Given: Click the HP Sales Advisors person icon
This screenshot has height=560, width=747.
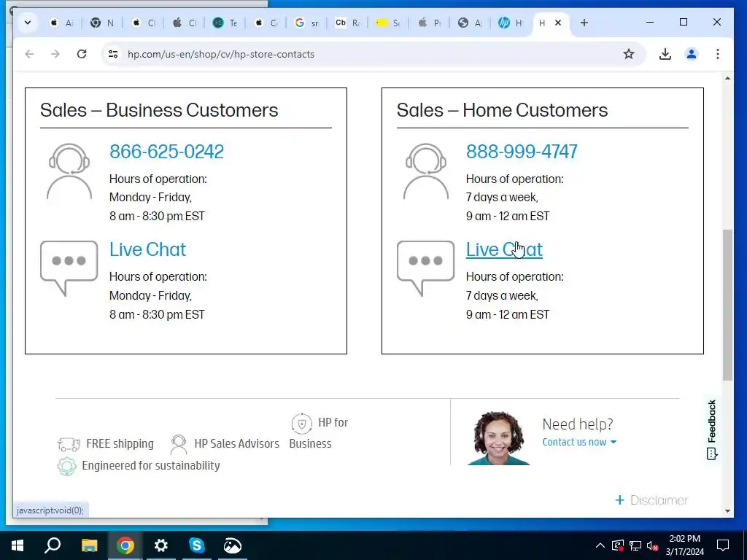Looking at the screenshot, I should pos(179,444).
